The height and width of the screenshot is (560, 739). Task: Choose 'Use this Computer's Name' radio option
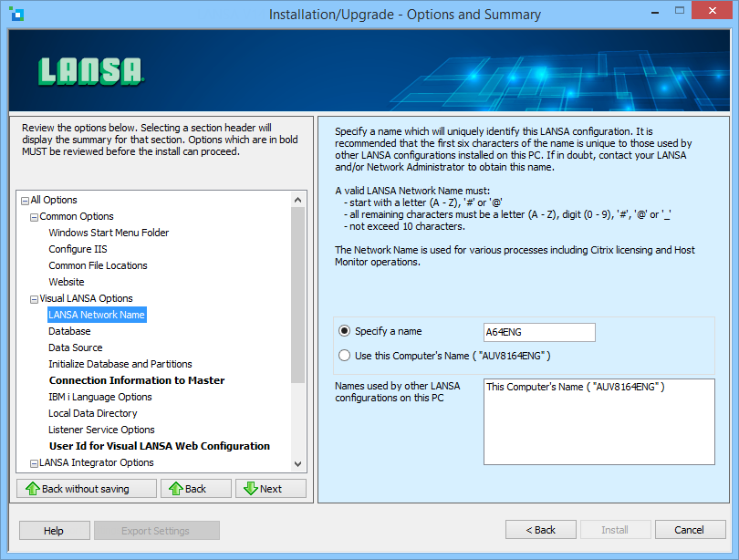pos(345,355)
